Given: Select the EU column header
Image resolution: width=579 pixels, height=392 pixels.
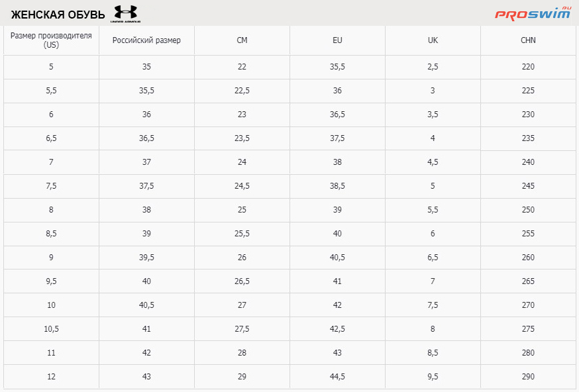Looking at the screenshot, I should [337, 40].
